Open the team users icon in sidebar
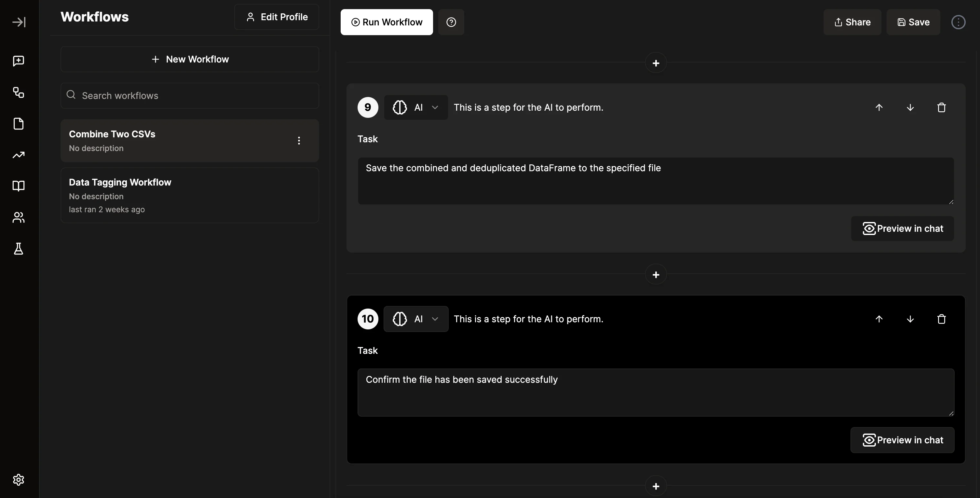The image size is (980, 498). click(x=19, y=217)
